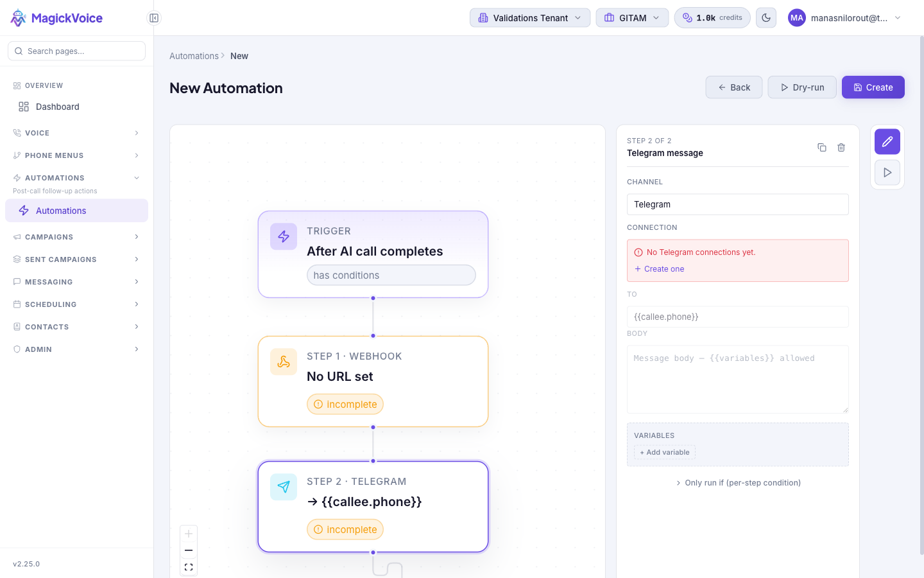Click the has conditions pill
Screen dimensions: 924x578
[x=391, y=275]
